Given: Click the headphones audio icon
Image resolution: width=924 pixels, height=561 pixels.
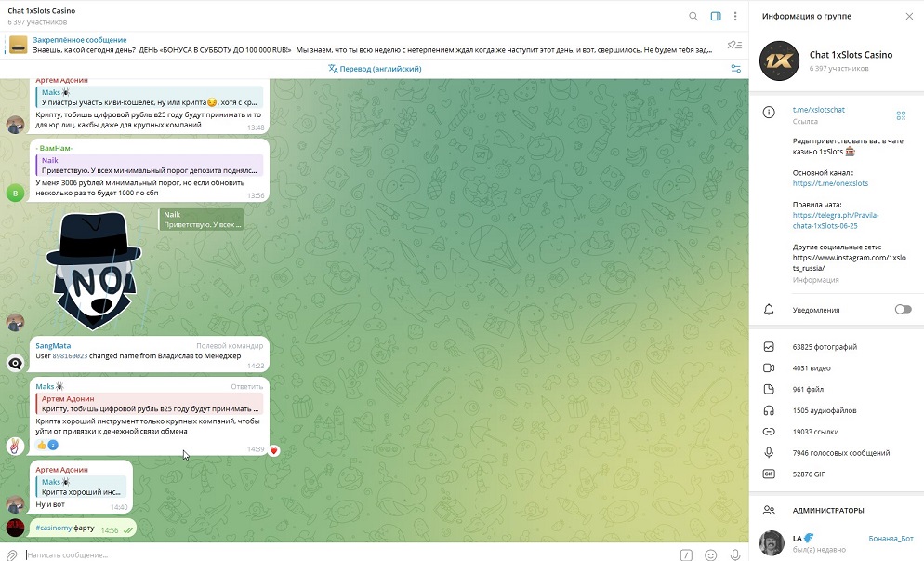Looking at the screenshot, I should (769, 410).
